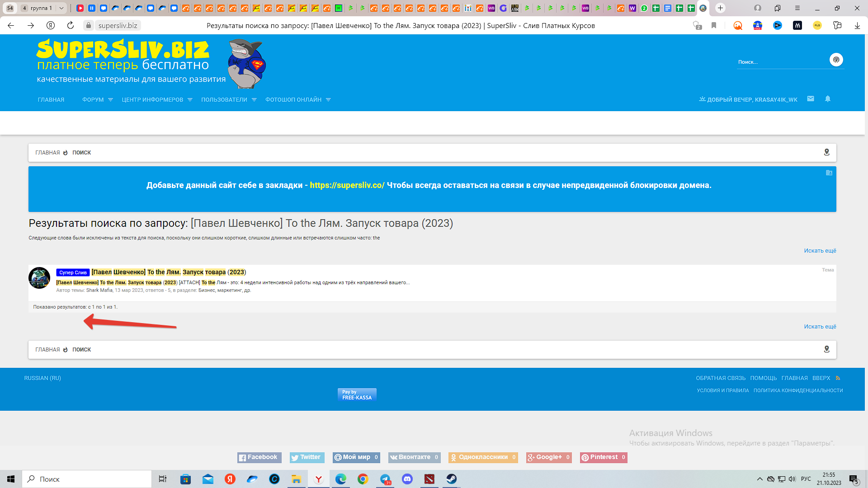Open the bottom breadcrumb quick navigation icon

tap(827, 350)
